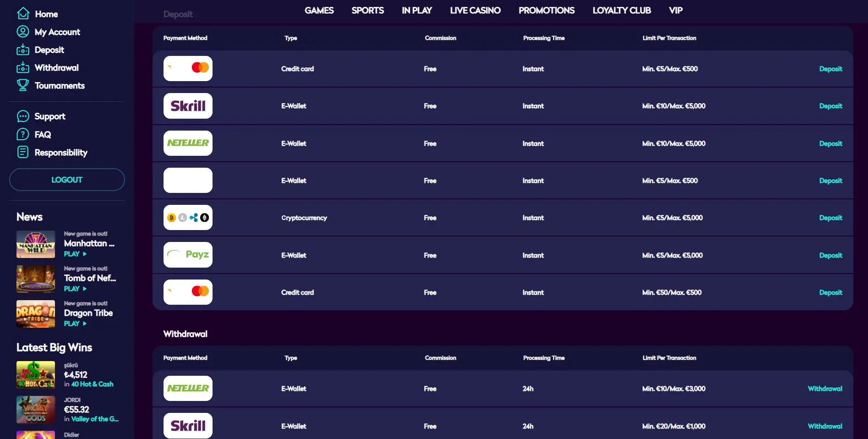Image resolution: width=868 pixels, height=439 pixels.
Task: Open Manhattan Wild game thumbnail
Action: [x=36, y=244]
